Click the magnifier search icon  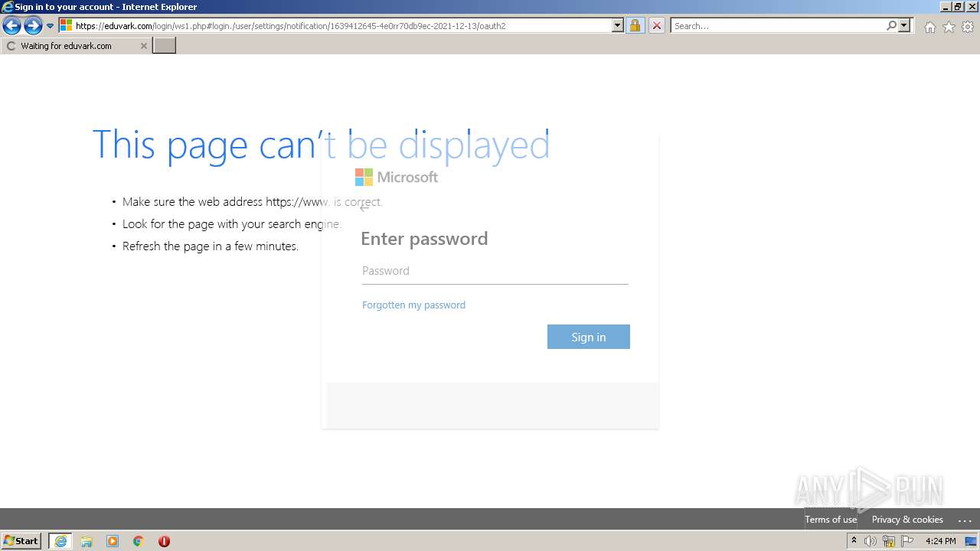(x=891, y=25)
